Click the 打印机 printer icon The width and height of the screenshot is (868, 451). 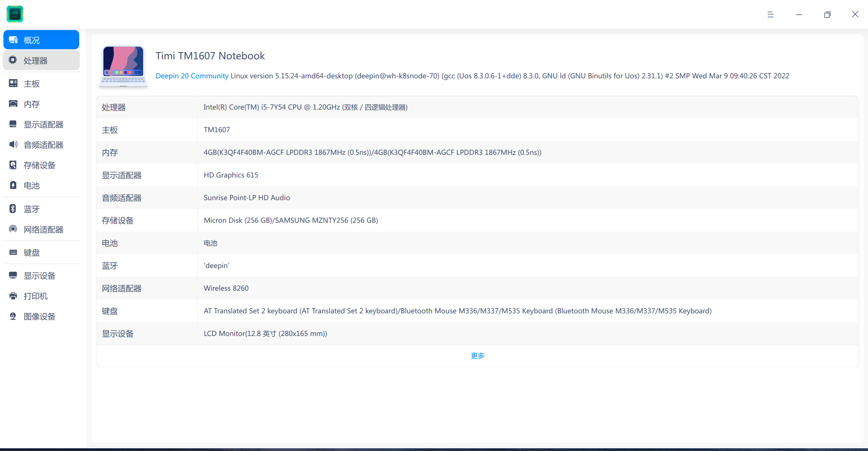point(13,296)
